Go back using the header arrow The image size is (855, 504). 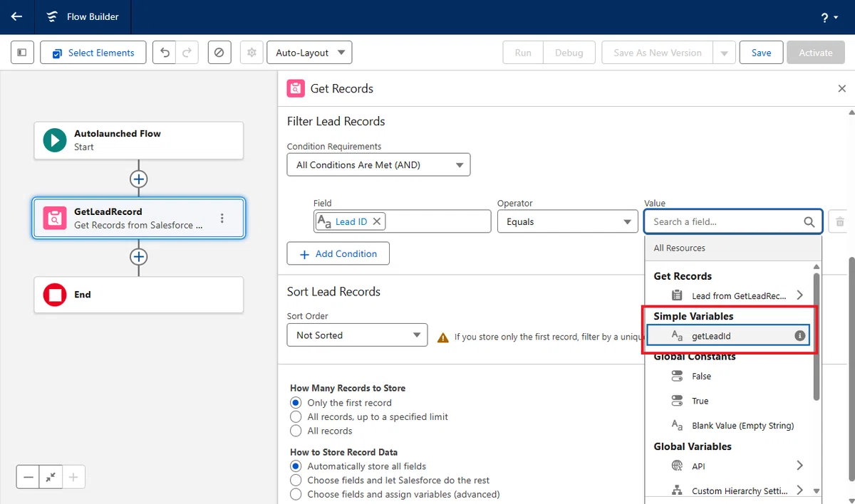click(17, 16)
